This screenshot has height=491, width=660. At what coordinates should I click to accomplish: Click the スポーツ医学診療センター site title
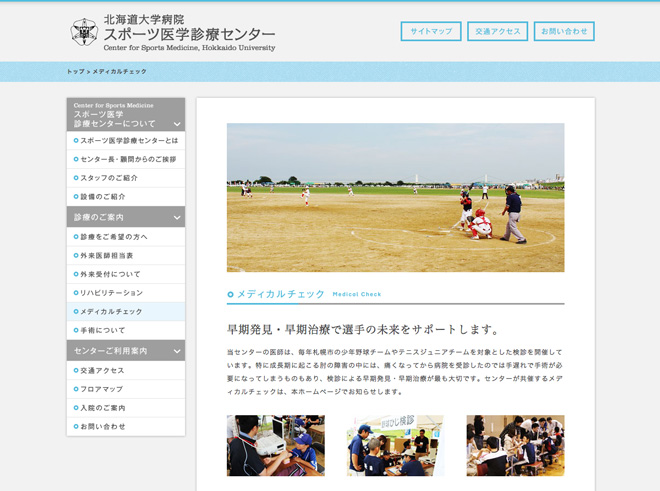pos(189,34)
